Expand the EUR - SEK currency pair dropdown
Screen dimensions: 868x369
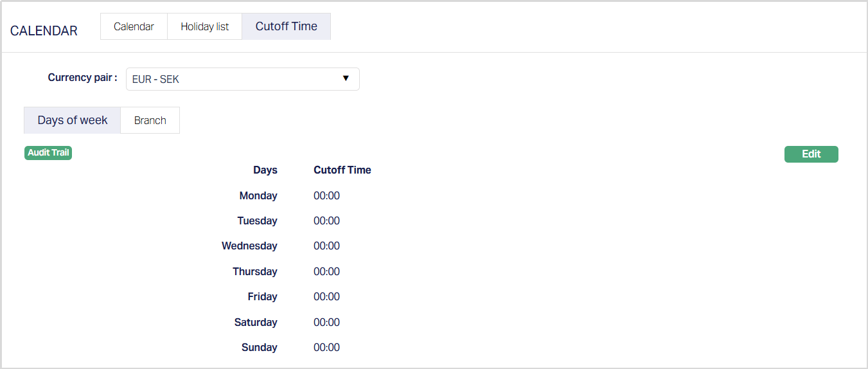coord(242,79)
